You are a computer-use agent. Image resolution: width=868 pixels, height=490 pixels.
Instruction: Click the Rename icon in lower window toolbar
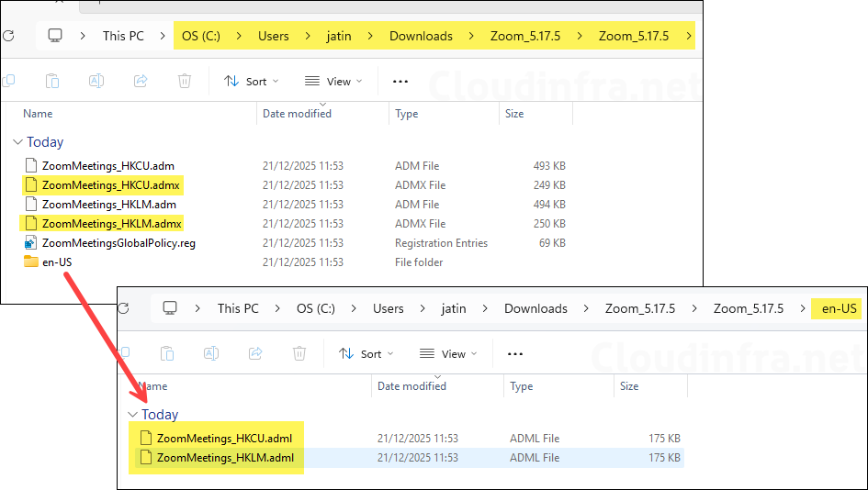pos(211,353)
